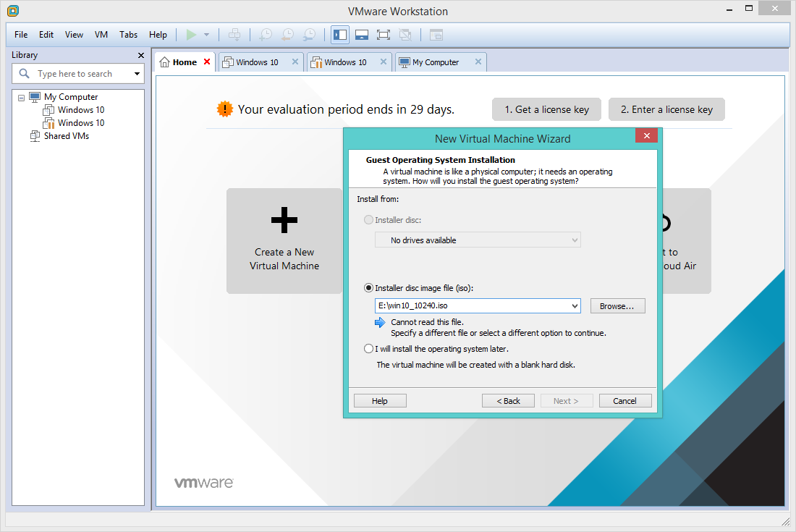Viewport: 796px width, 532px height.
Task: Open the Help menu
Action: point(158,35)
